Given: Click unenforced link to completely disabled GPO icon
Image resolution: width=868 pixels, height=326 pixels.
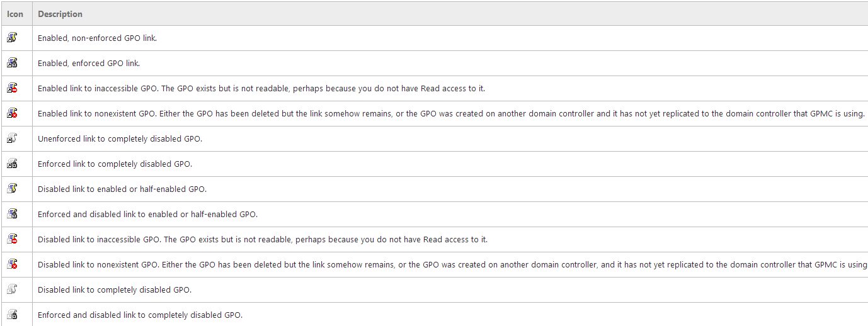Looking at the screenshot, I should 12,138.
